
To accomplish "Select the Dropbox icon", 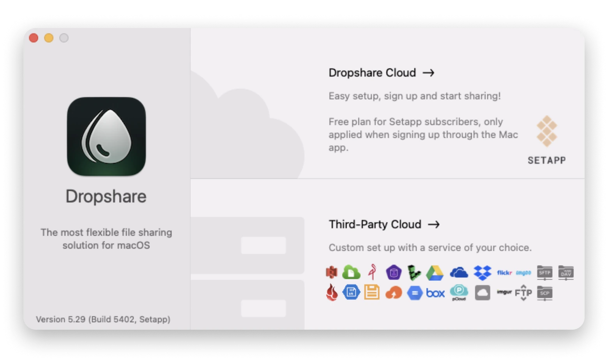I will [x=483, y=273].
